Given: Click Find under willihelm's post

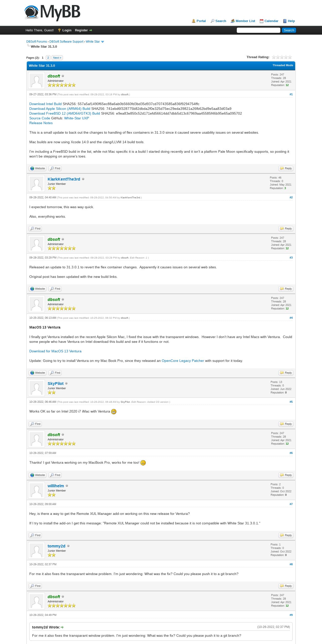Looking at the screenshot, I should (x=35, y=535).
